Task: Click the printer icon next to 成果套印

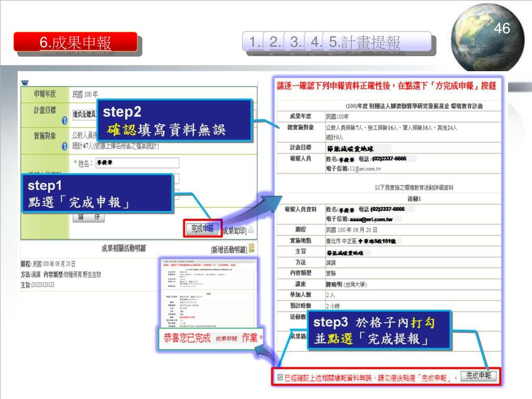Action: [250, 230]
